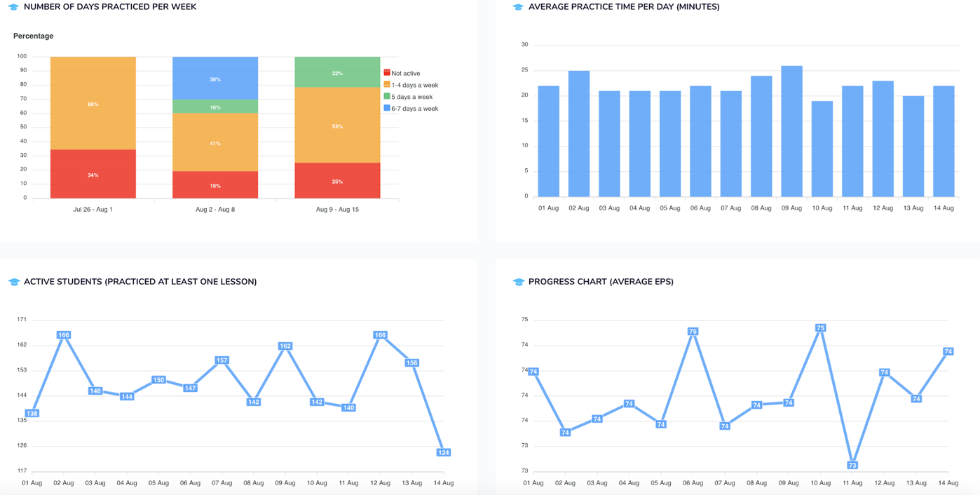This screenshot has height=495, width=980.
Task: Select the 19% red segment in Aug 2 bar
Action: click(x=215, y=185)
